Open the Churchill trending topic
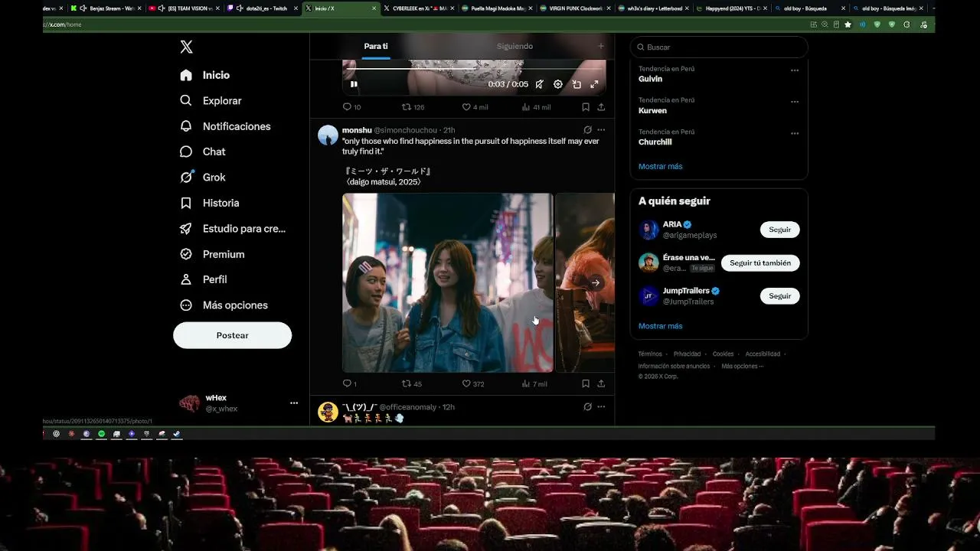The width and height of the screenshot is (980, 551). click(655, 142)
